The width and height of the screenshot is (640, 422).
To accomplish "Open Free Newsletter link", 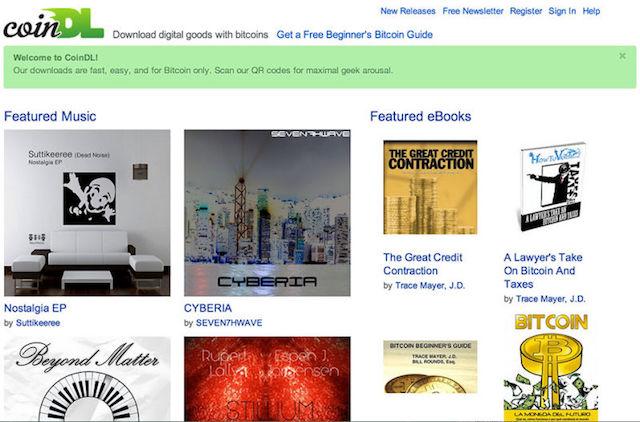I will click(473, 11).
